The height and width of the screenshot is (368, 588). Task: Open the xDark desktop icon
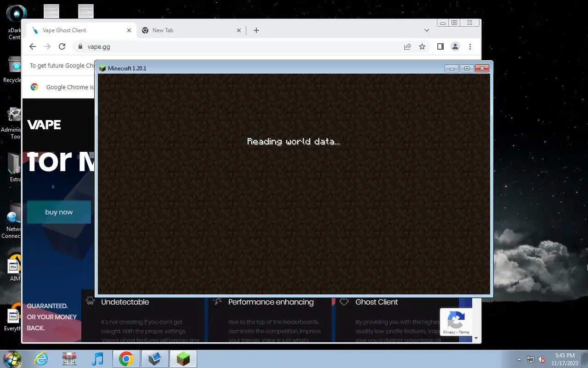pos(15,22)
